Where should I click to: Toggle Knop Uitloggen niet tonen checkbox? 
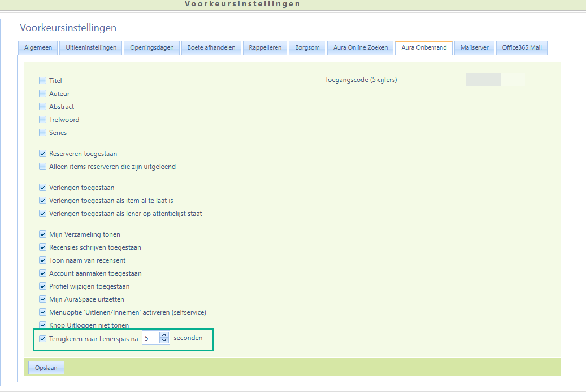pyautogui.click(x=43, y=325)
